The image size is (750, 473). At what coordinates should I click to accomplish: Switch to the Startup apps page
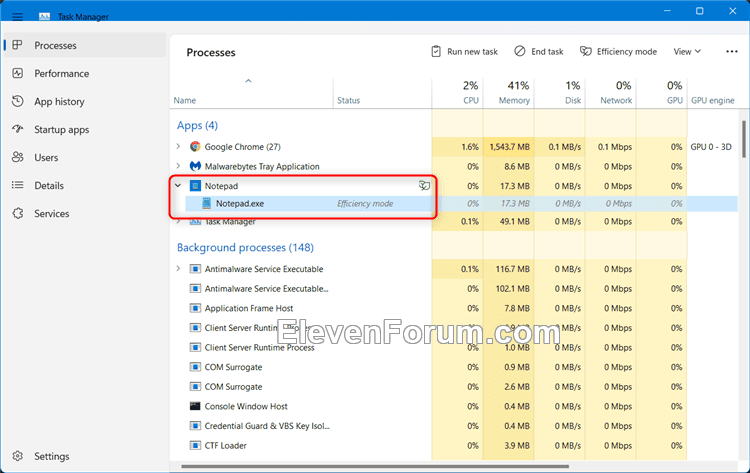point(61,130)
